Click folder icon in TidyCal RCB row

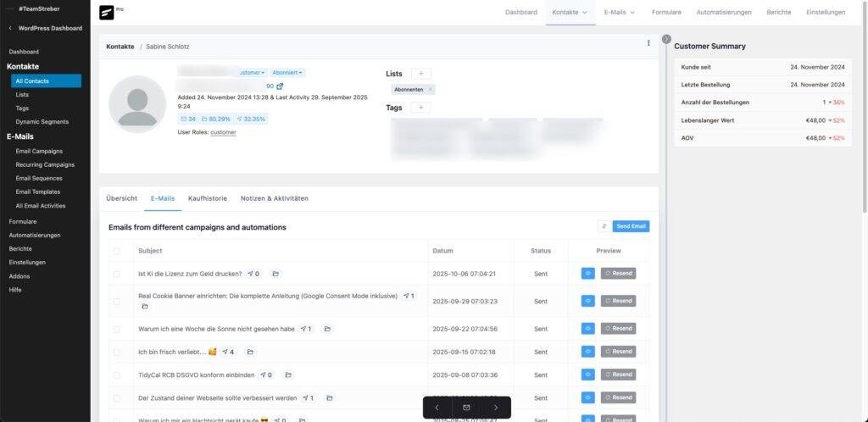click(288, 375)
